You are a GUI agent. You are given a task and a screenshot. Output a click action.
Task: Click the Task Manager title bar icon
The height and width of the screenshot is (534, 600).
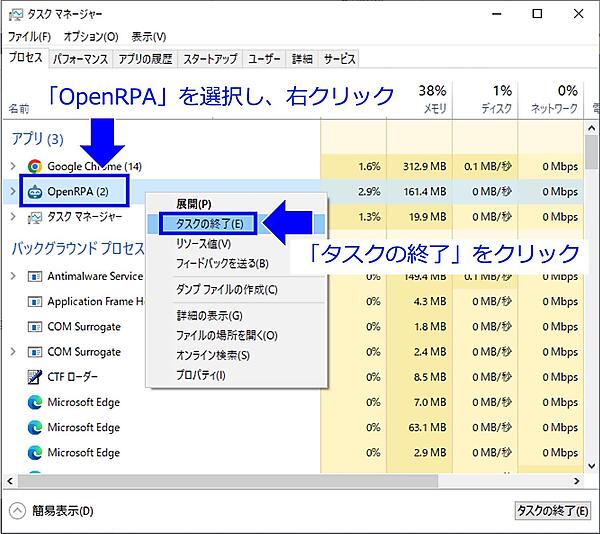[x=16, y=15]
